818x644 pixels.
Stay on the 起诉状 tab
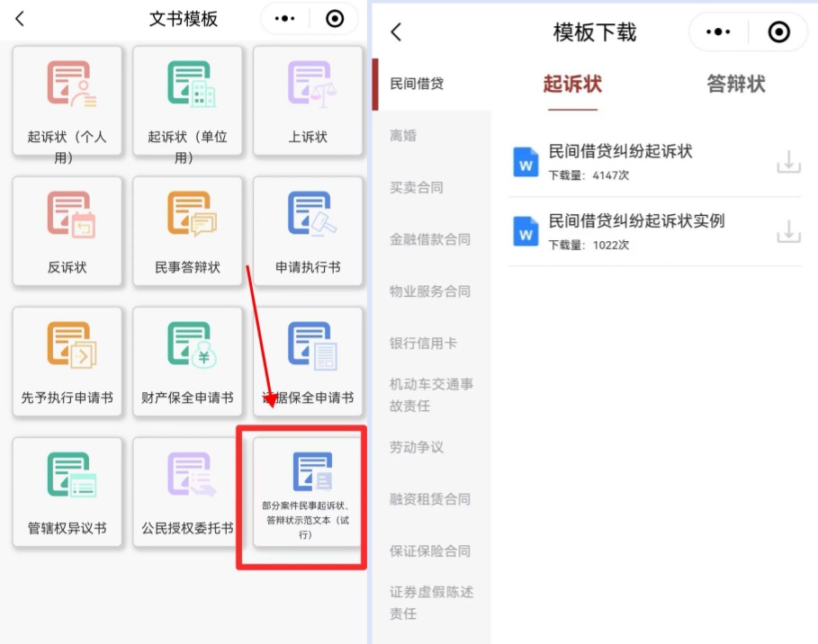[572, 83]
